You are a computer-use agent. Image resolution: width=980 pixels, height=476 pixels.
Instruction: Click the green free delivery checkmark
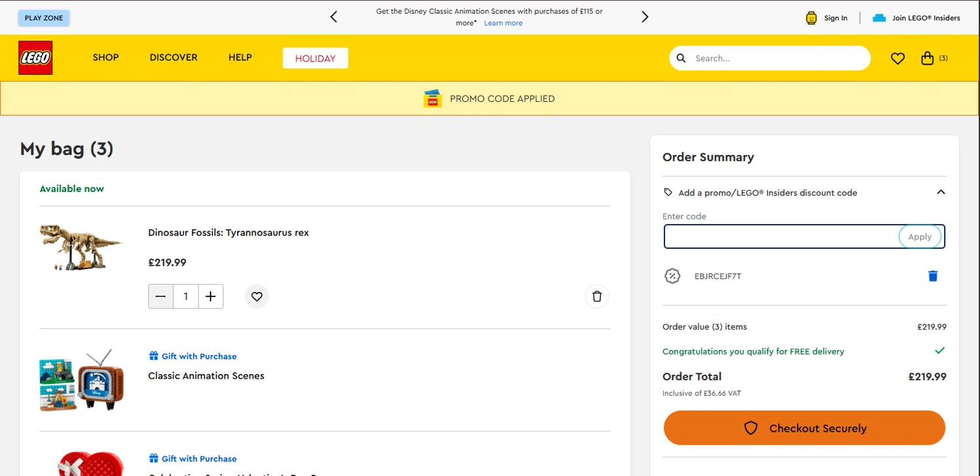point(939,351)
